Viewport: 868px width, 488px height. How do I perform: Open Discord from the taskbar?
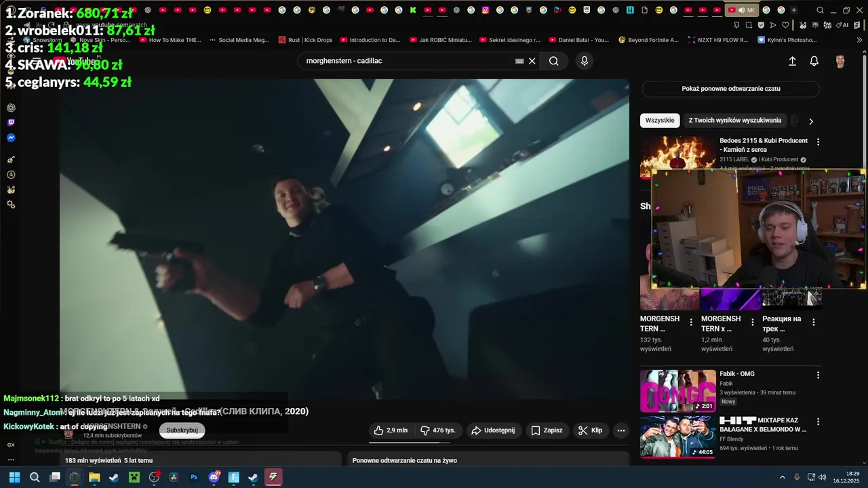coord(214,477)
